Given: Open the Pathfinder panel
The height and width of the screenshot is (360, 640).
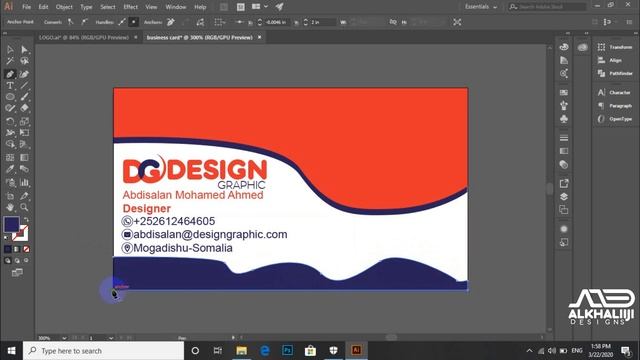Looking at the screenshot, I should (x=615, y=73).
